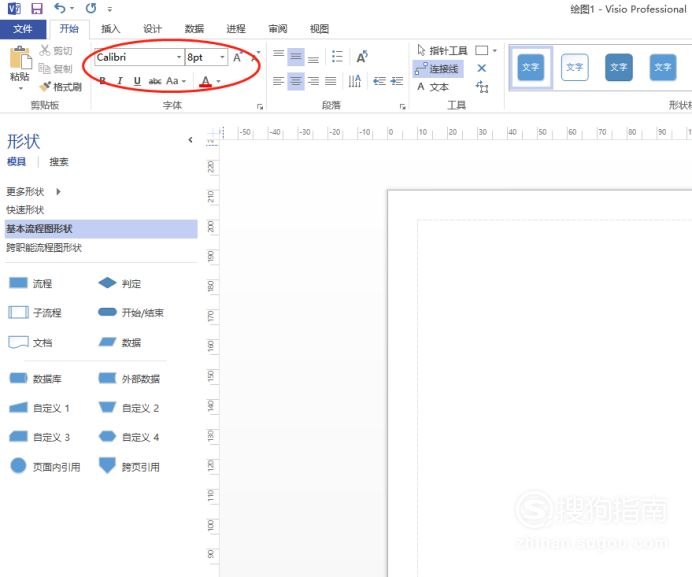
Task: Click the increase font size icon
Action: point(237,57)
